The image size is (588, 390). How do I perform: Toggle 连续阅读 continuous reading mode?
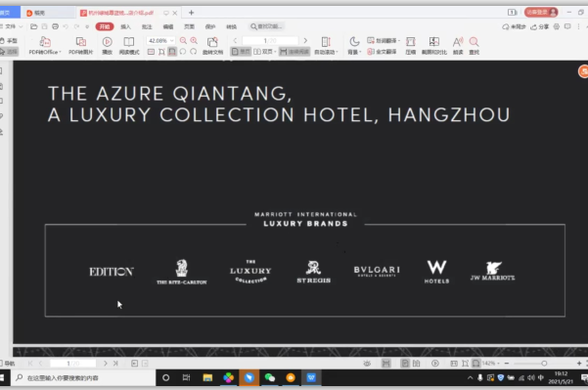coord(294,52)
